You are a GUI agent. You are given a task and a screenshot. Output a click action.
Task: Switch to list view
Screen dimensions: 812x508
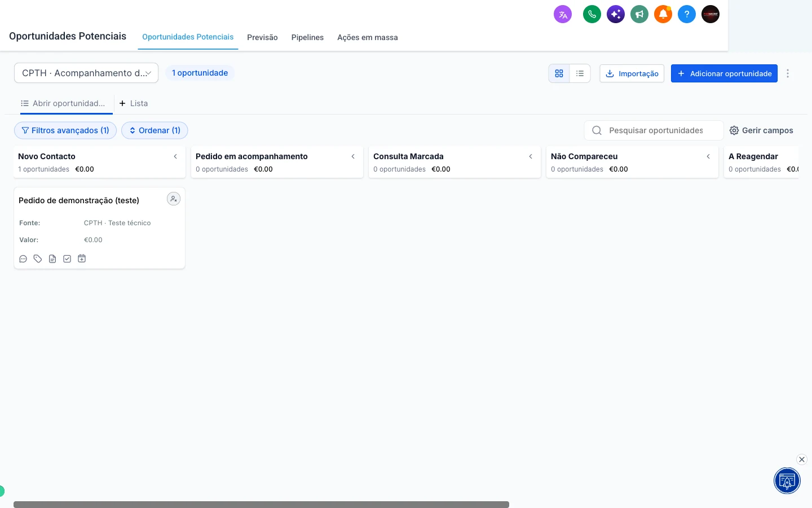580,73
